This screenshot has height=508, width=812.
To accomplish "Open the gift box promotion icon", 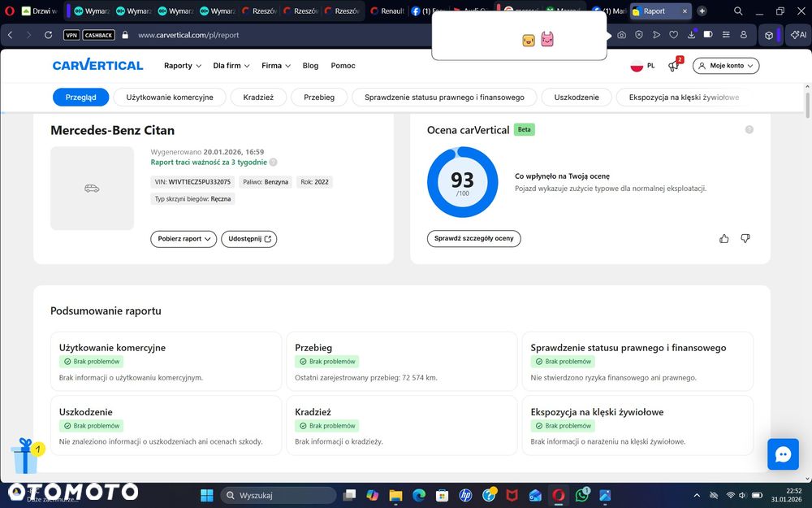I will 26,457.
